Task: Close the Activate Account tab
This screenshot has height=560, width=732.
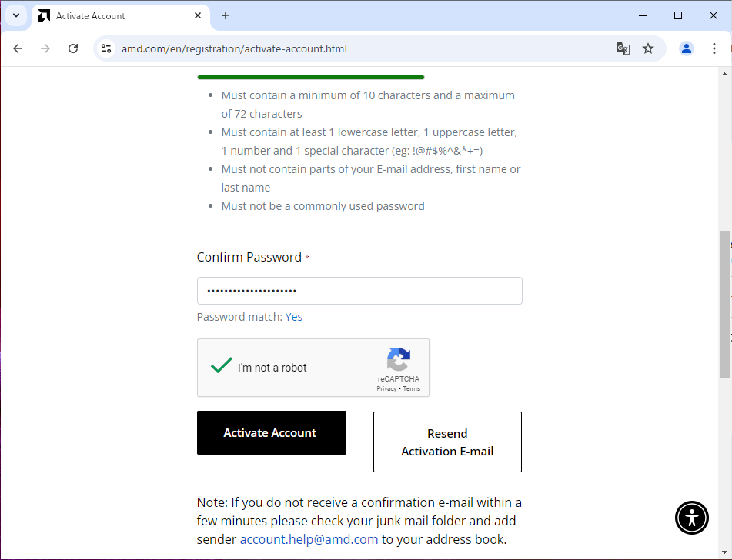Action: click(198, 16)
